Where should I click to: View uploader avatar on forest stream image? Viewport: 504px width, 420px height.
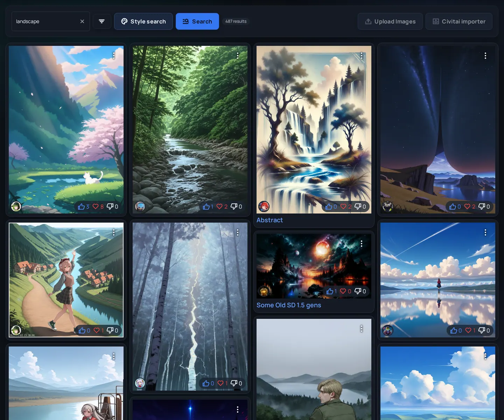tap(140, 206)
